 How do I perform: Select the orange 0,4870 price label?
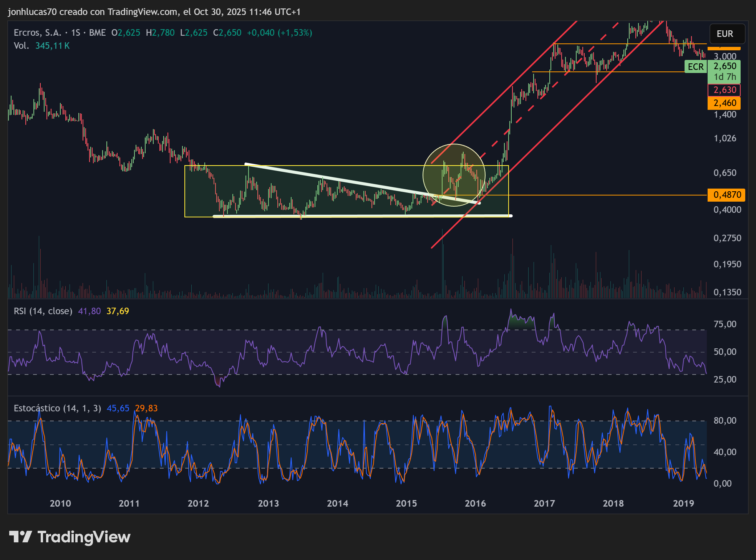coord(726,195)
